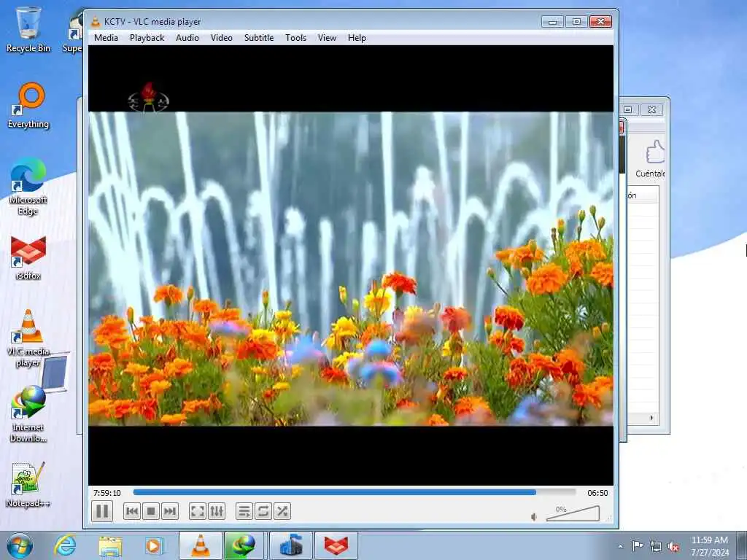The height and width of the screenshot is (560, 747).
Task: Close the background window
Action: (x=651, y=109)
